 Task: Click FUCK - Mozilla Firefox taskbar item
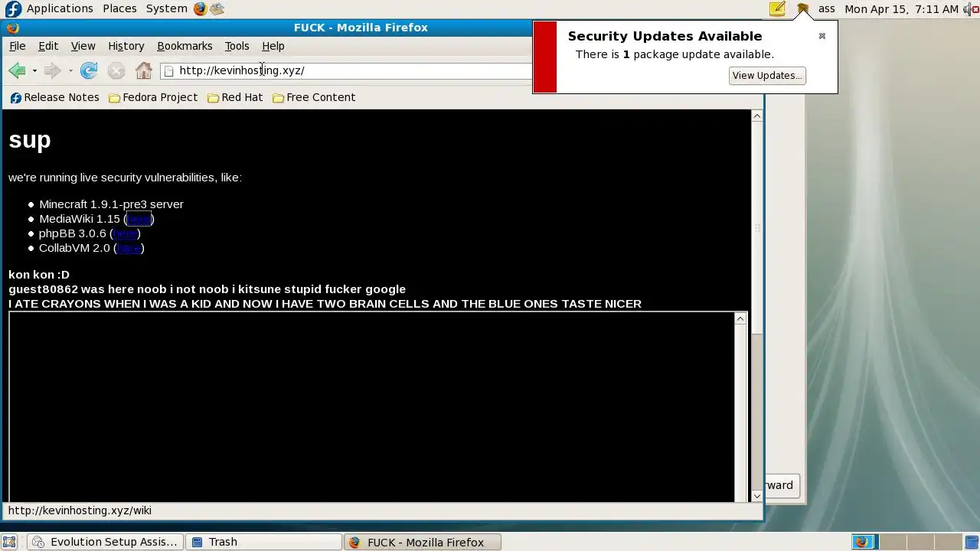(422, 542)
